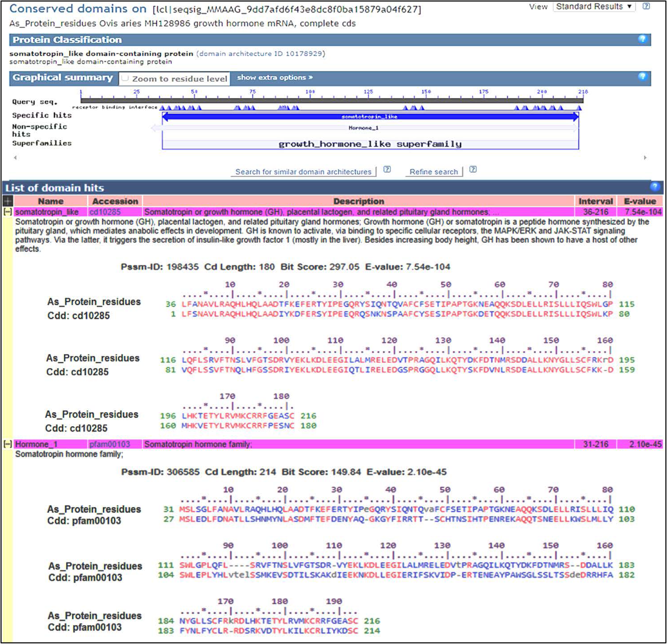Collapse the somatotropin_like domain hit row
The image size is (667, 644).
(x=8, y=212)
